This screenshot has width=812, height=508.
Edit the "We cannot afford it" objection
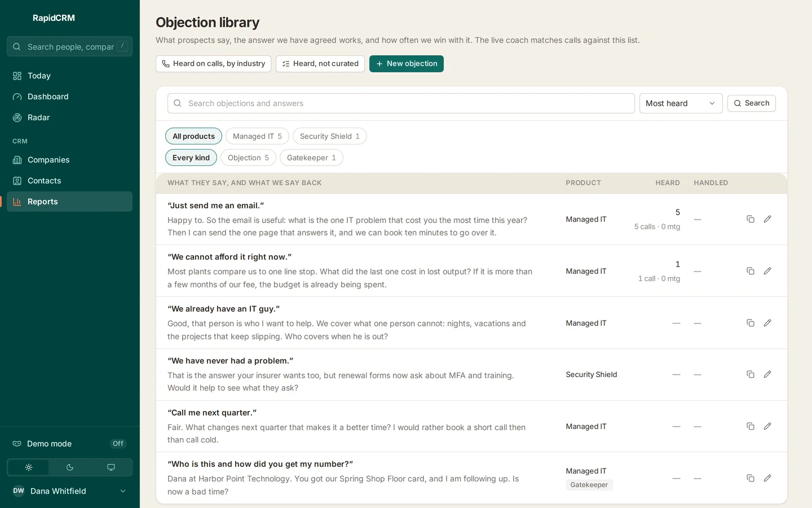pyautogui.click(x=767, y=271)
